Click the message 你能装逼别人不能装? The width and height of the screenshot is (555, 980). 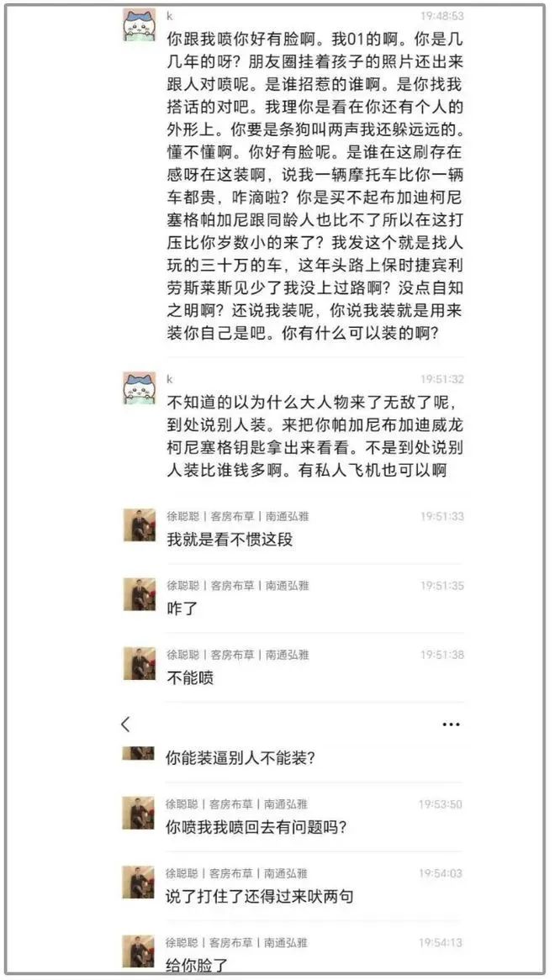click(240, 758)
